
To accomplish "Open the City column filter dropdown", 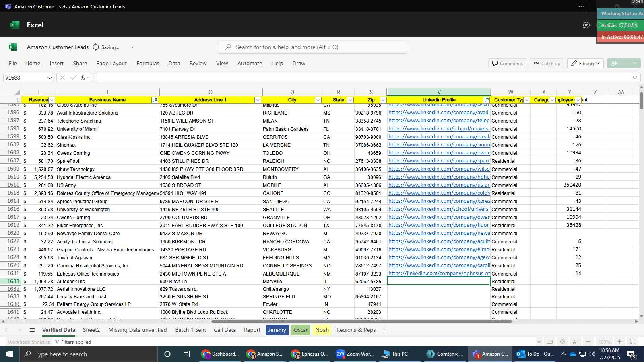I will (x=318, y=100).
